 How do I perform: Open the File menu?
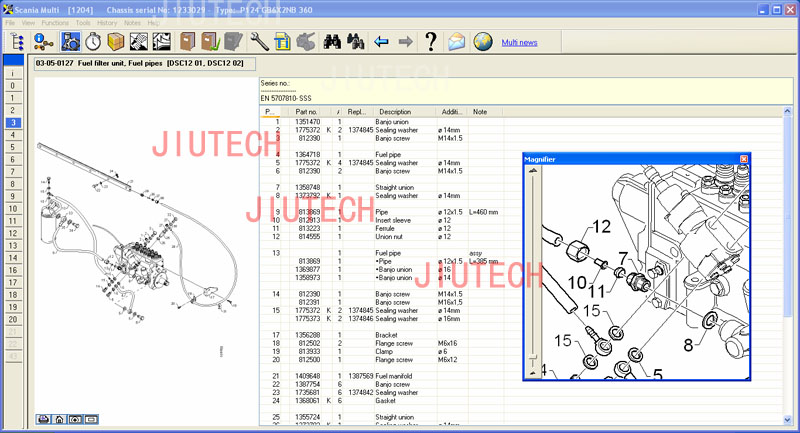pyautogui.click(x=10, y=23)
